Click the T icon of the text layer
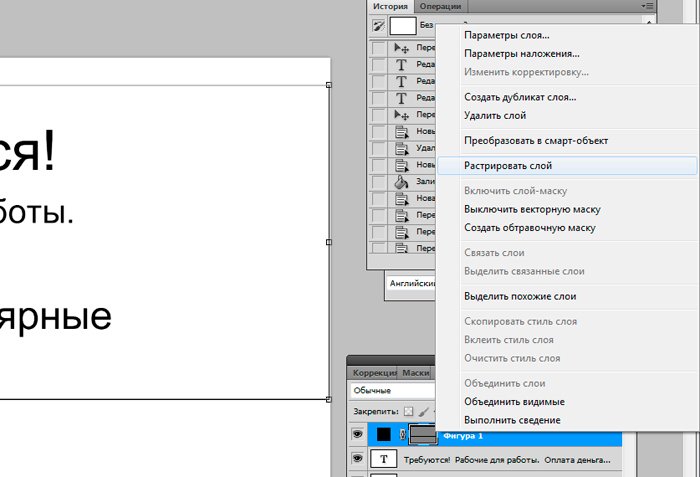The image size is (700, 477). click(383, 458)
